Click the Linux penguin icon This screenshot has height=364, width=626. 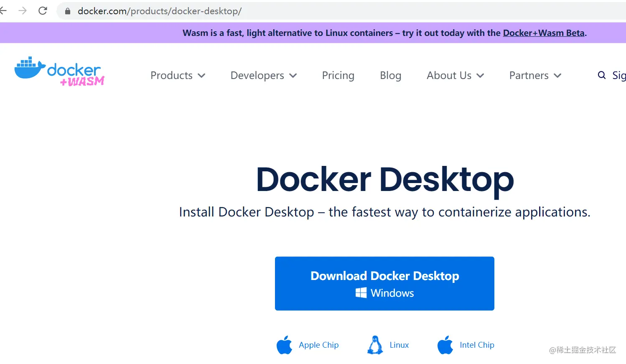pyautogui.click(x=375, y=345)
